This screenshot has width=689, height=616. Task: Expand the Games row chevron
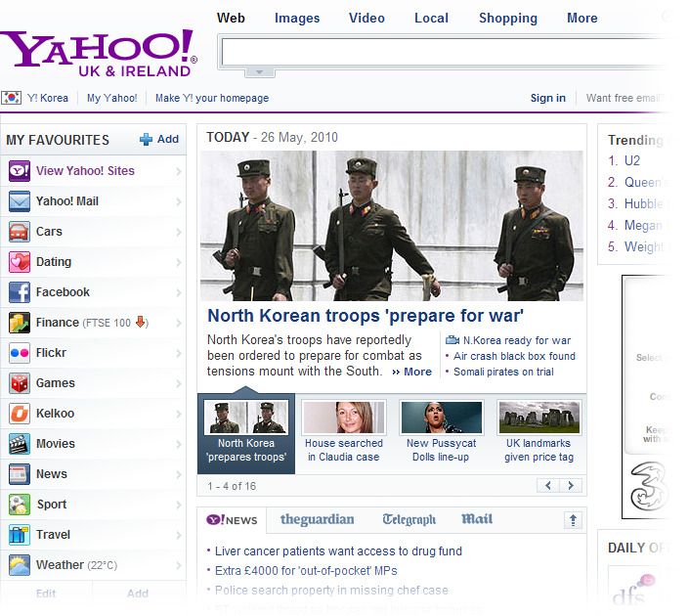179,384
